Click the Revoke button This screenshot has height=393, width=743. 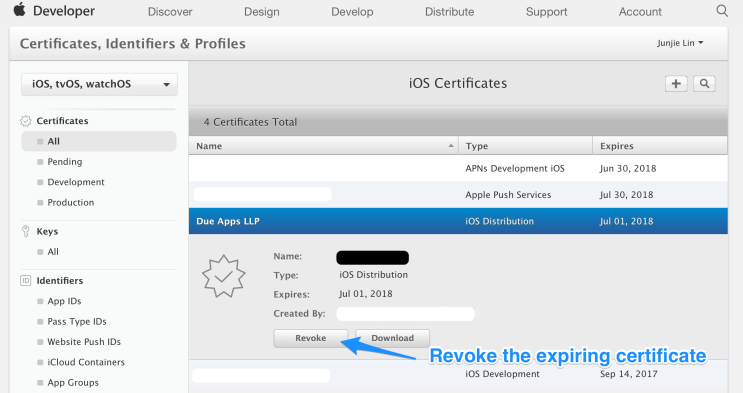311,338
